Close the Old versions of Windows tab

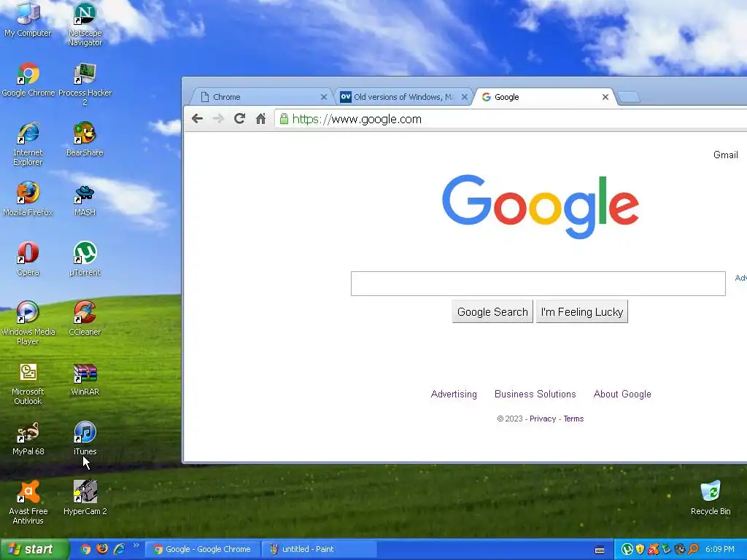pos(465,97)
